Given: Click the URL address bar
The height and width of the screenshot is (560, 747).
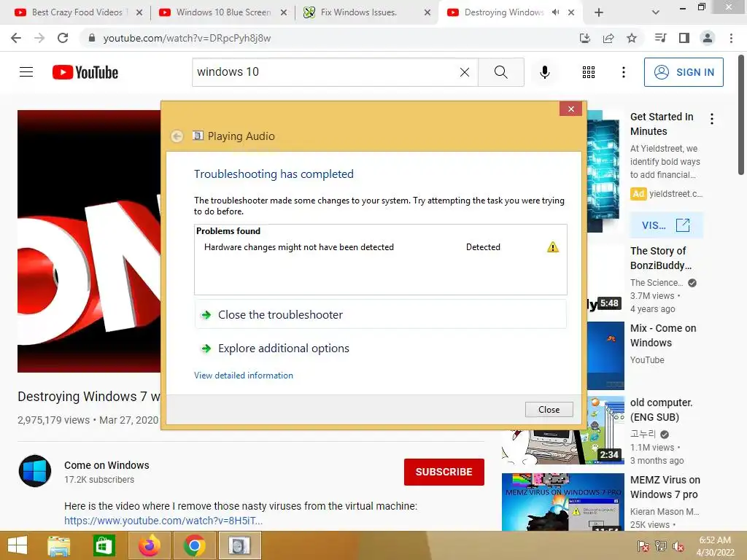Looking at the screenshot, I should point(329,38).
